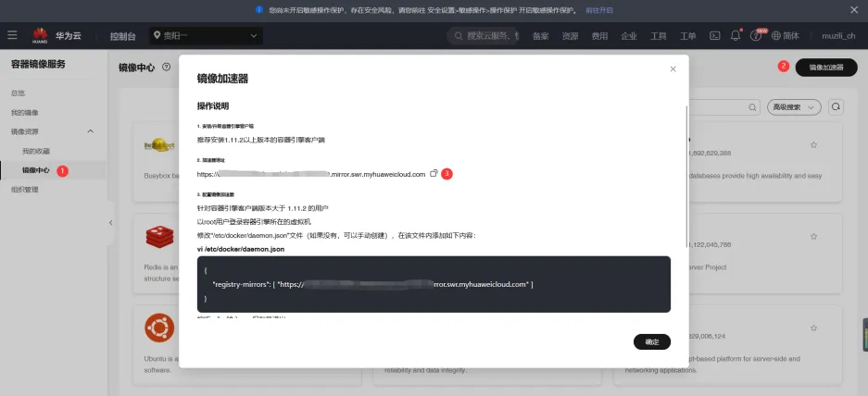Open the 资源 menu
This screenshot has width=868, height=396.
[570, 36]
